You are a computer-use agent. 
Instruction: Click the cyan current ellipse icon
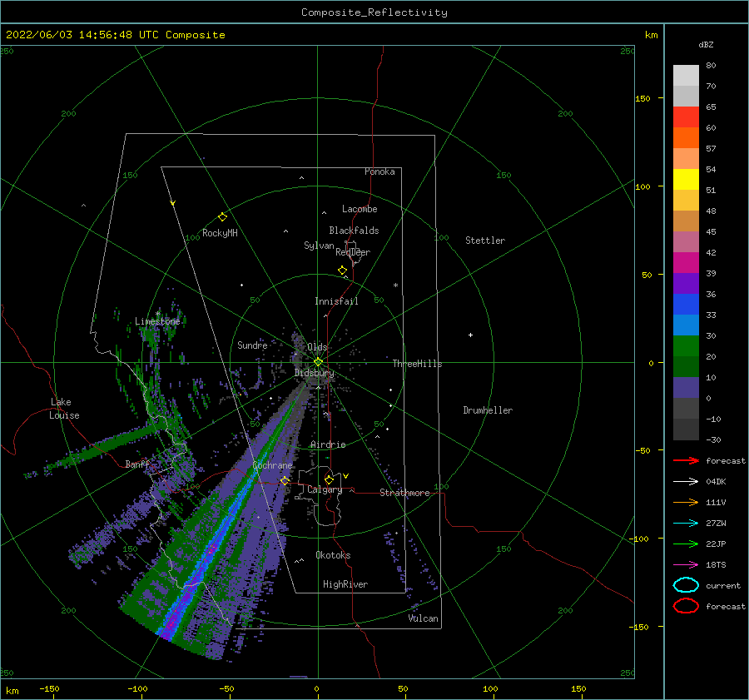686,585
